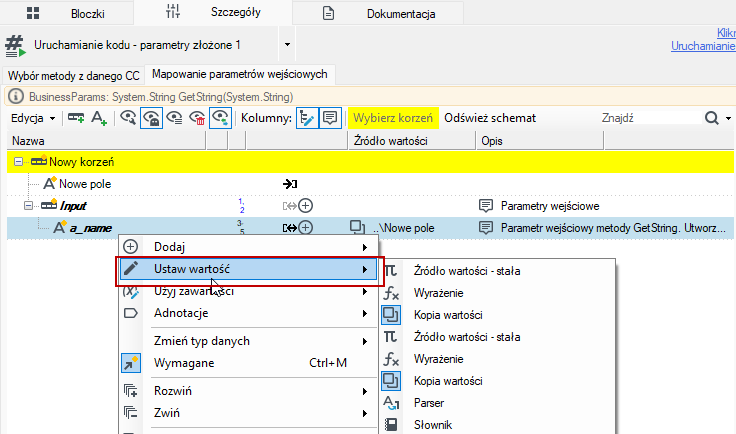Screen dimensions: 736x434
Task: Click the Uruchamianie link at the top right
Action: [x=703, y=46]
